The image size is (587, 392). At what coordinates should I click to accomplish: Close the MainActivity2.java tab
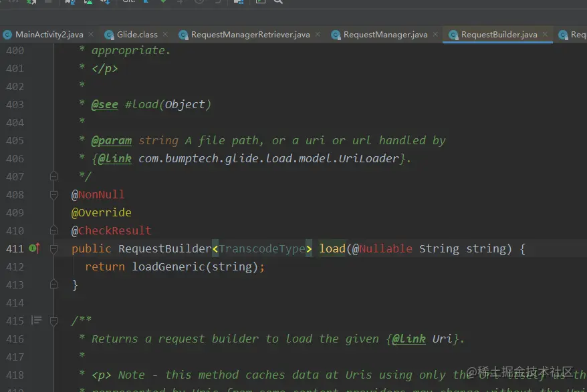pos(91,35)
